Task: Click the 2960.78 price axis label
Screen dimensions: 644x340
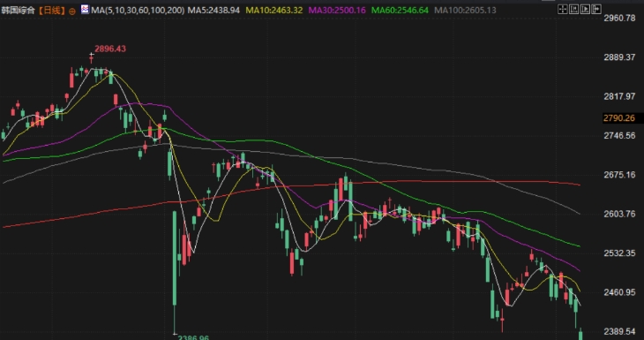Action: coord(619,18)
